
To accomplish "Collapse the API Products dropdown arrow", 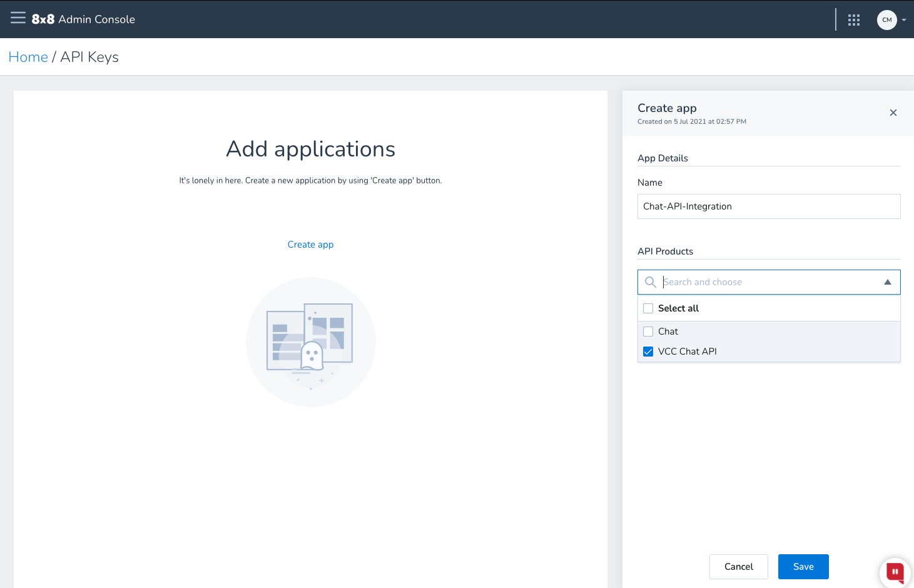I will click(x=887, y=282).
